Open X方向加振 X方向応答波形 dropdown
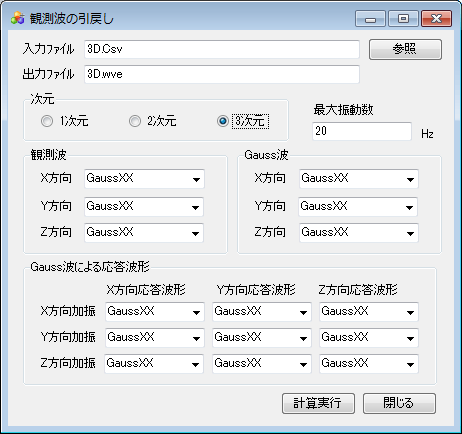The height and width of the screenshot is (434, 462). coord(155,312)
